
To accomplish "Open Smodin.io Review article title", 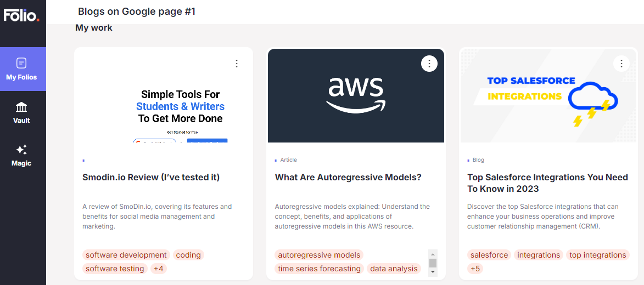I will pos(151,177).
